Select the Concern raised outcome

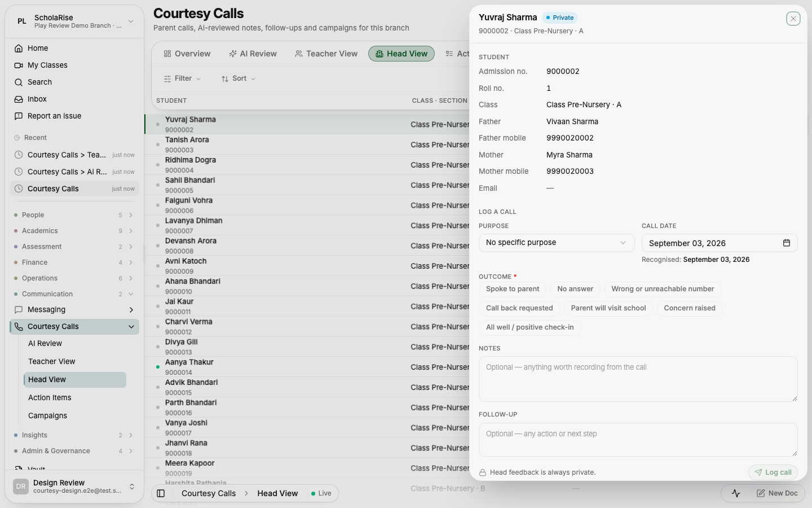pos(690,308)
